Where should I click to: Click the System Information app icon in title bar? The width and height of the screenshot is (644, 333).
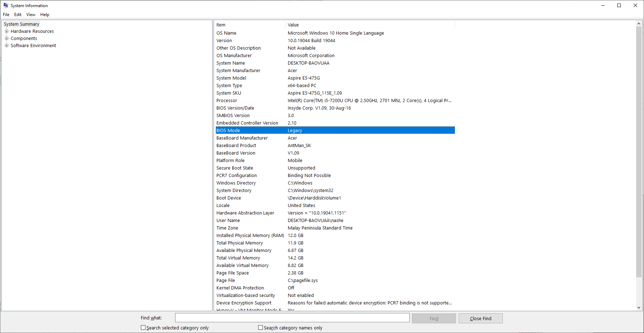click(x=6, y=5)
